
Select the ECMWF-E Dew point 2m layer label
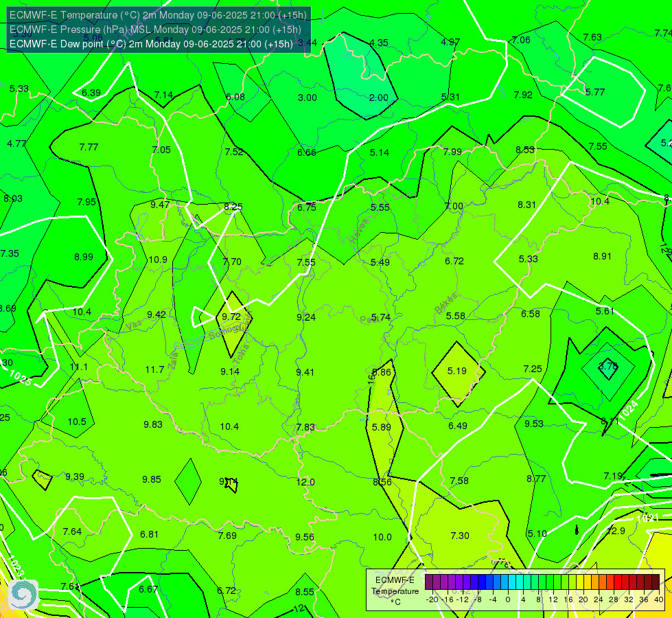coord(151,44)
